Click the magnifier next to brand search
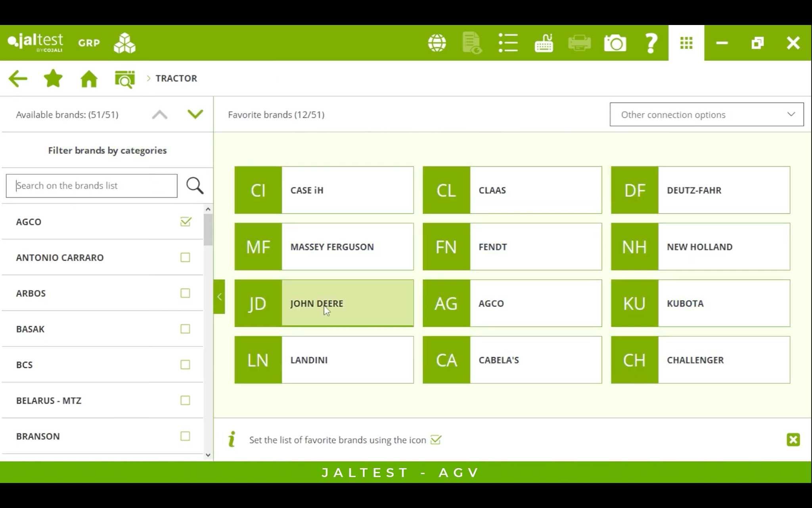Screen dimensions: 812x508 pyautogui.click(x=195, y=186)
